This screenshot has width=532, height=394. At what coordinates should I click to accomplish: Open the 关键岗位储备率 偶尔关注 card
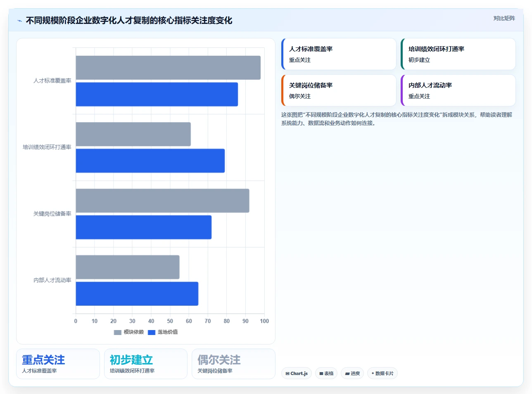[339, 90]
